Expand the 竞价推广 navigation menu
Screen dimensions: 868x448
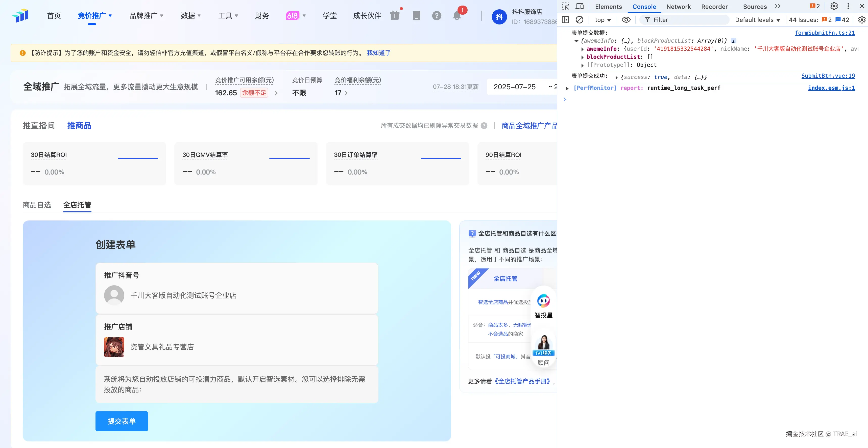click(95, 15)
